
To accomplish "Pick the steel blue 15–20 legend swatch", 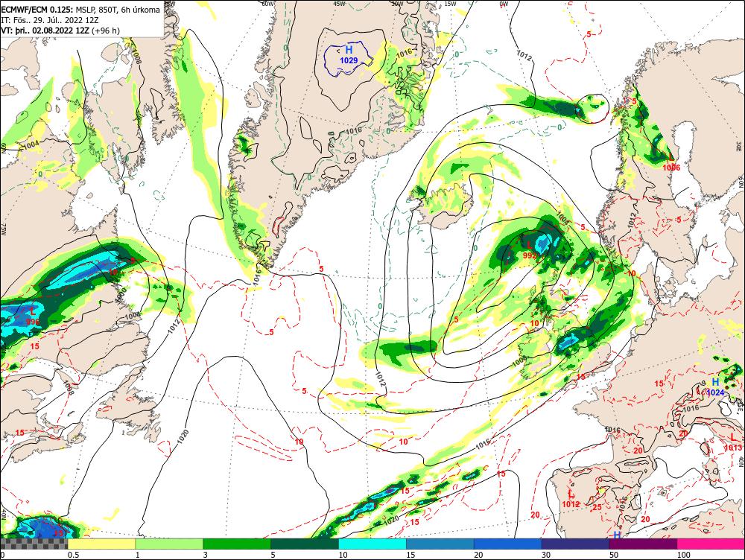I will (x=440, y=544).
